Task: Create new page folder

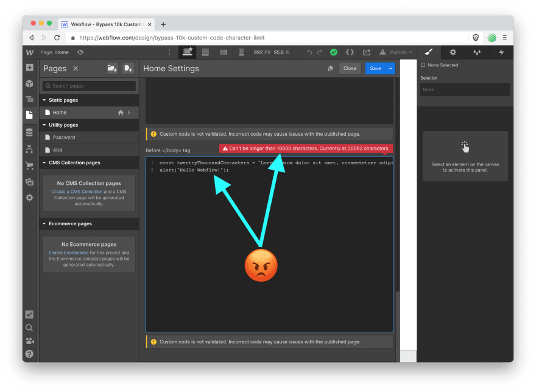Action: [112, 68]
